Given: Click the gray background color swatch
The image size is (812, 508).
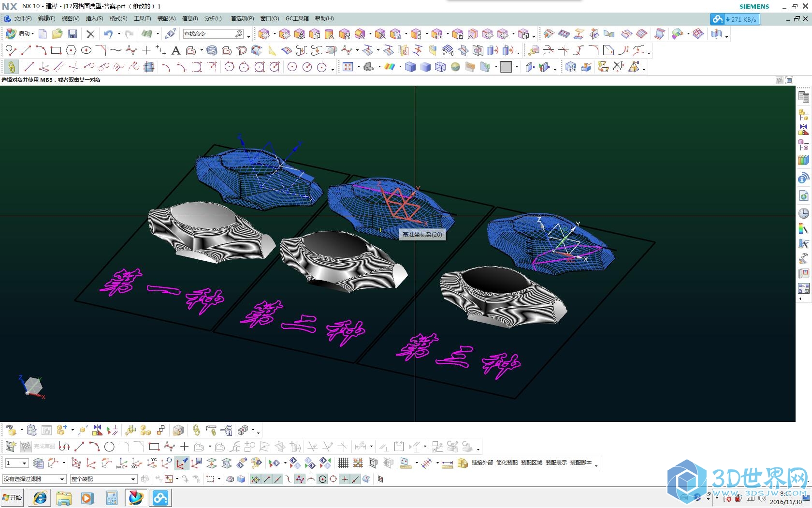Looking at the screenshot, I should (506, 67).
